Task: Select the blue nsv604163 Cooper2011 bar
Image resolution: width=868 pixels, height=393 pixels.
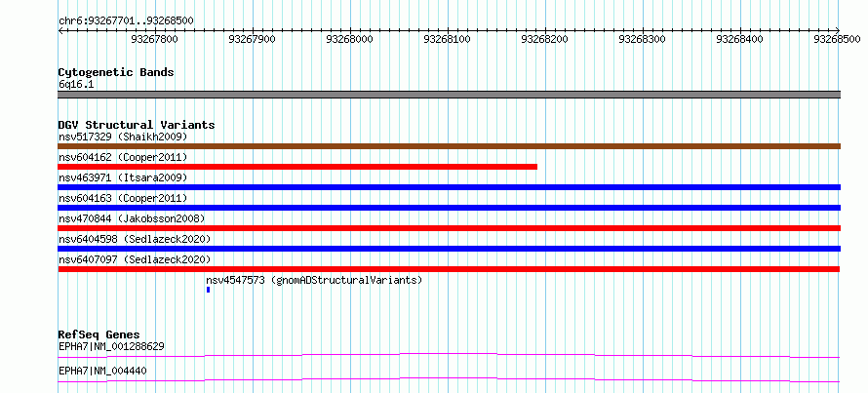Action: 449,208
